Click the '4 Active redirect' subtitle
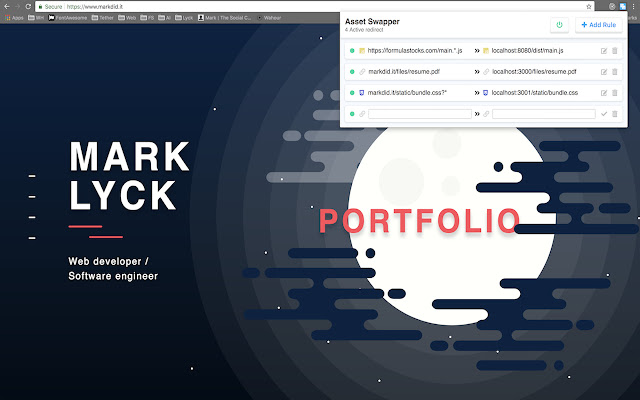This screenshot has width=640, height=400. click(x=364, y=30)
